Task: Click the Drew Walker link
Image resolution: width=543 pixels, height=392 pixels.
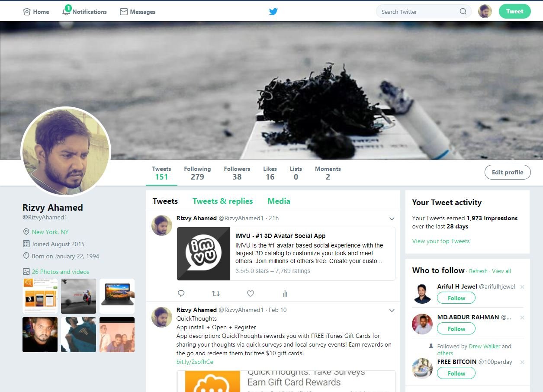Action: click(485, 346)
